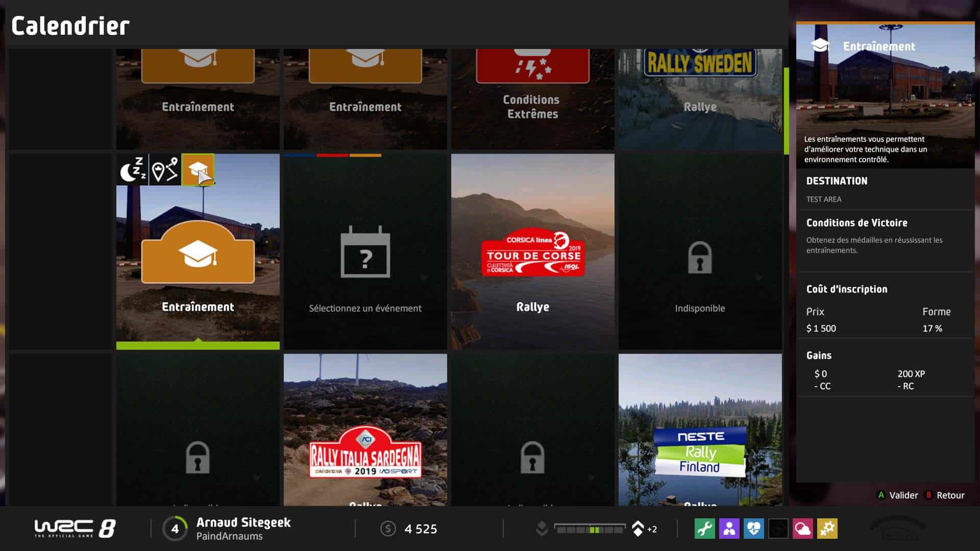
Task: Select the orange training cap icon
Action: point(198,169)
